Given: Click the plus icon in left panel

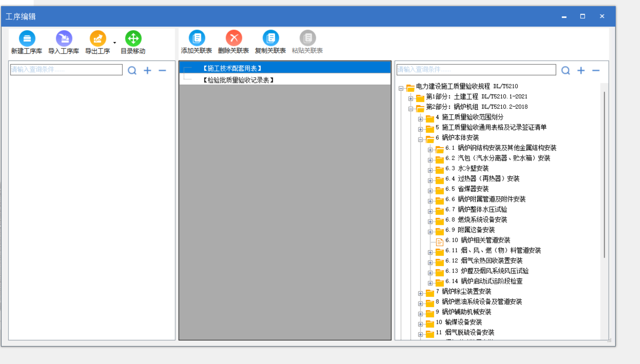Looking at the screenshot, I should coord(147,70).
